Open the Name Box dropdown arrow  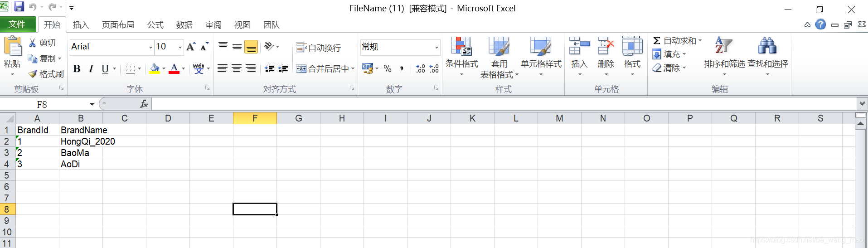click(92, 104)
